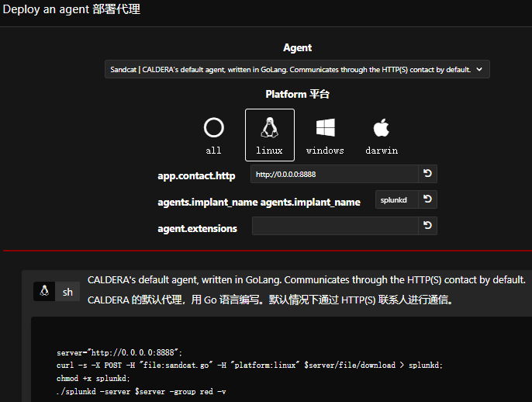532x402 pixels.
Task: Click the './splunkd -server $server' command line
Action: pyautogui.click(x=141, y=391)
